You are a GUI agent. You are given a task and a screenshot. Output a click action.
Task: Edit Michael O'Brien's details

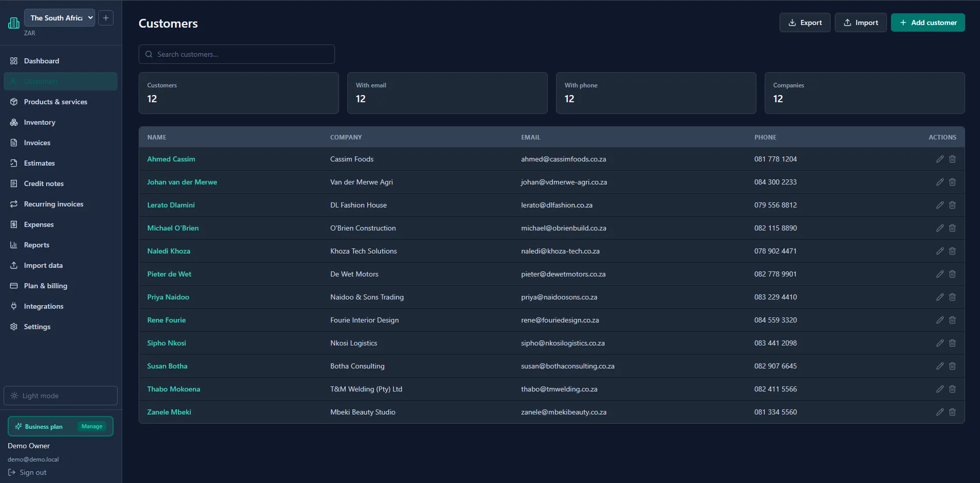tap(940, 228)
